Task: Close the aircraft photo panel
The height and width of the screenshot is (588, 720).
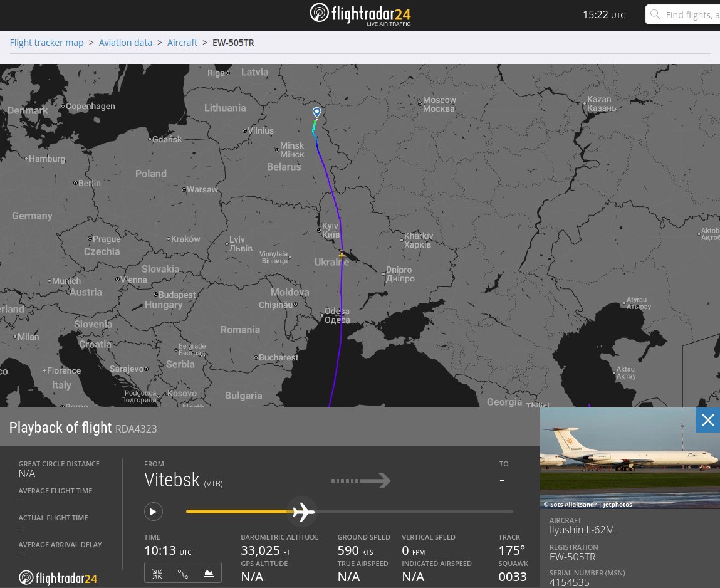Action: pos(707,420)
